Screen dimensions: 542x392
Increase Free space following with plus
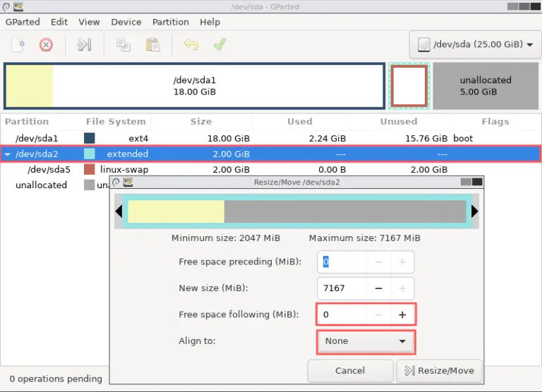pos(402,314)
